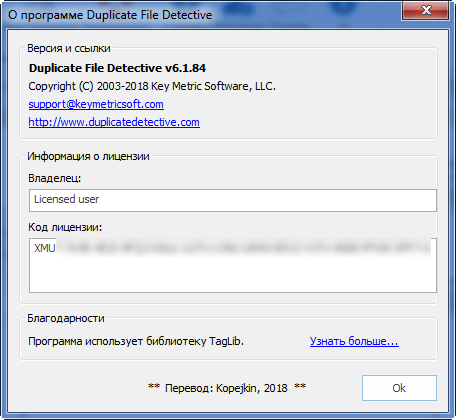Click the Владелец: label
This screenshot has height=420, width=456.
click(55, 178)
